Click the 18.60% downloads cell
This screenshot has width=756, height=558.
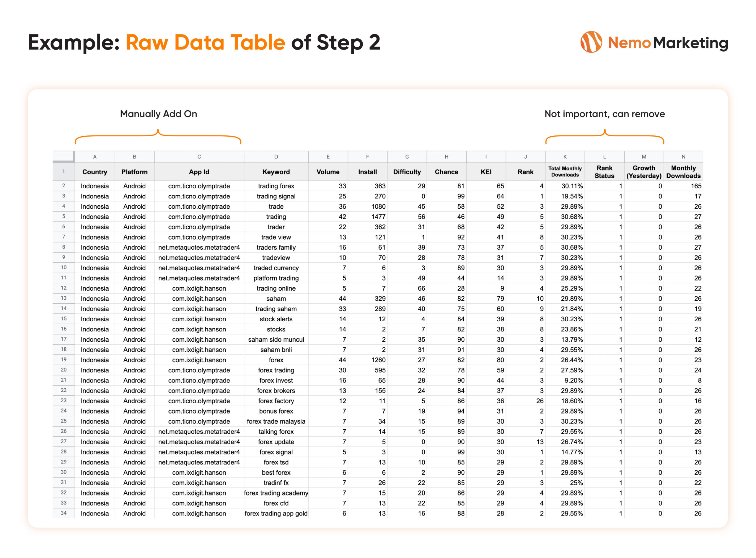565,401
